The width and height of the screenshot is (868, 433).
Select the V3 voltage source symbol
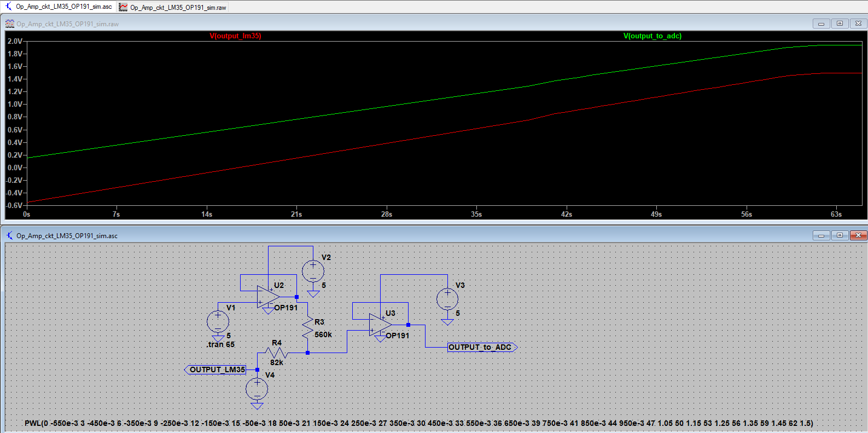tap(447, 299)
